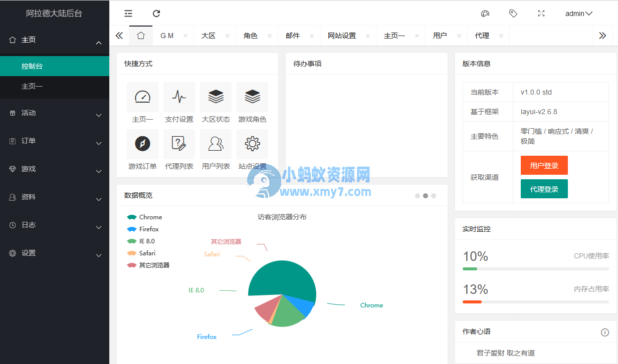Click the v1.0.0 std version text
Image resolution: width=618 pixels, height=364 pixels.
click(536, 92)
